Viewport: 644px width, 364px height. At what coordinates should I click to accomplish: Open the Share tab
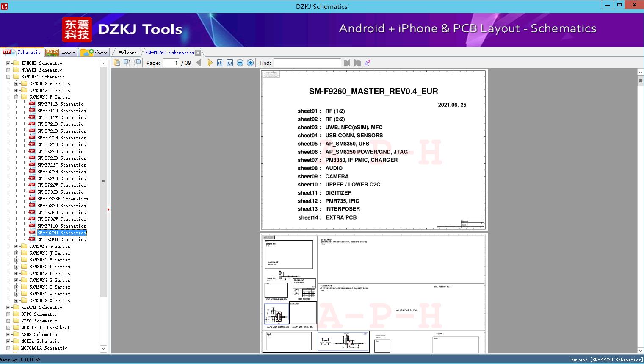[x=94, y=52]
